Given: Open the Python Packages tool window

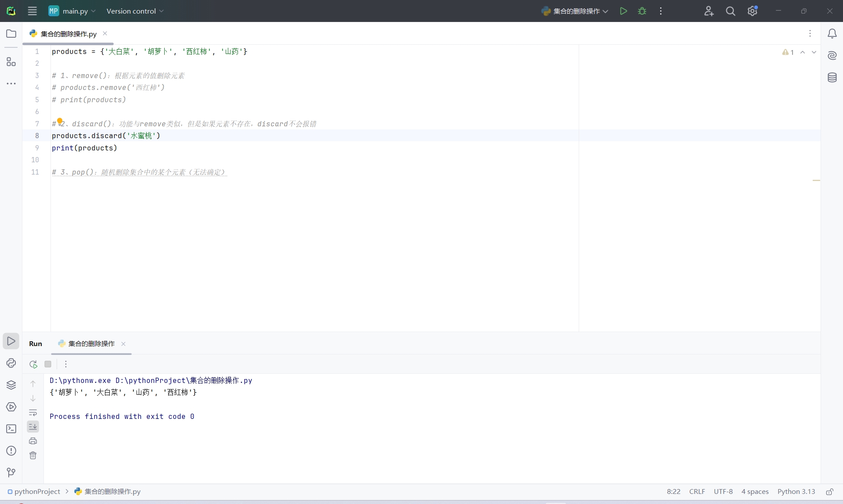Looking at the screenshot, I should coord(11,385).
